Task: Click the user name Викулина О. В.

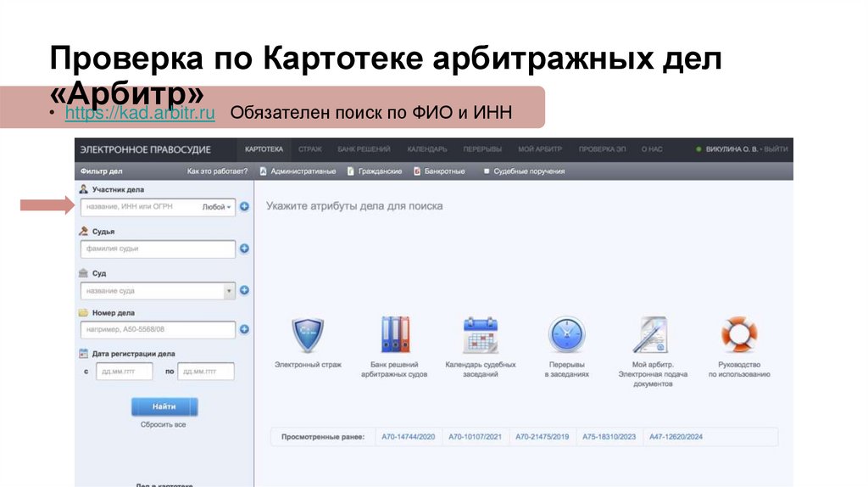Action: (x=732, y=149)
